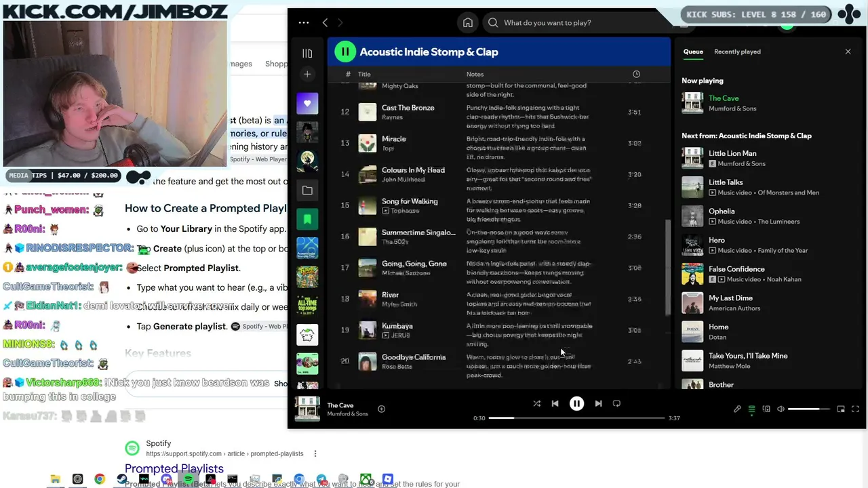Skip to the previous track
The image size is (868, 488).
pos(555,403)
